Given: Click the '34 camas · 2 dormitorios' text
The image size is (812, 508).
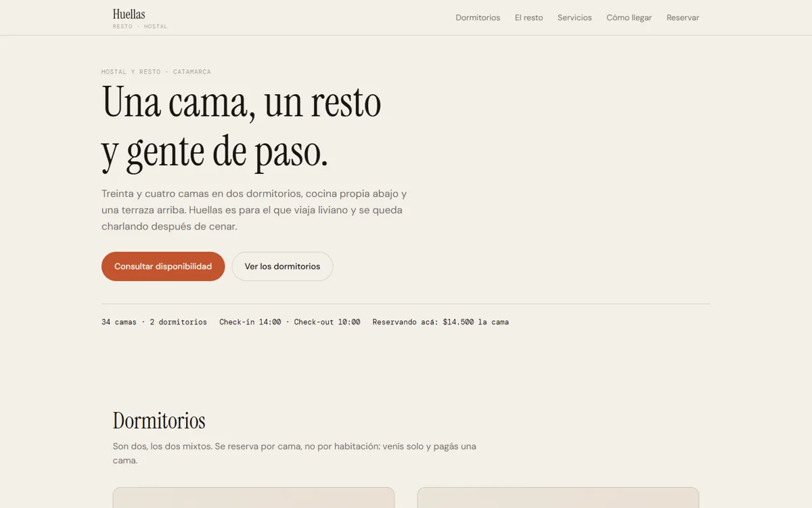Looking at the screenshot, I should pyautogui.click(x=154, y=322).
